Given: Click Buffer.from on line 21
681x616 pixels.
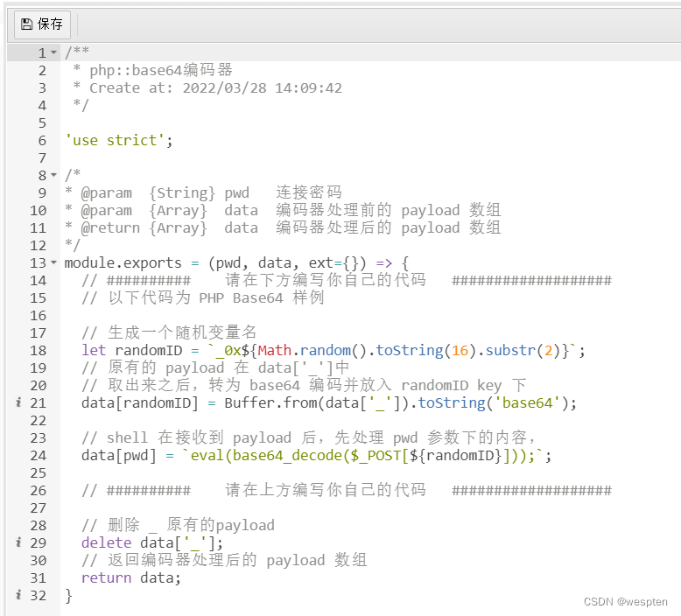Looking at the screenshot, I should (271, 402).
